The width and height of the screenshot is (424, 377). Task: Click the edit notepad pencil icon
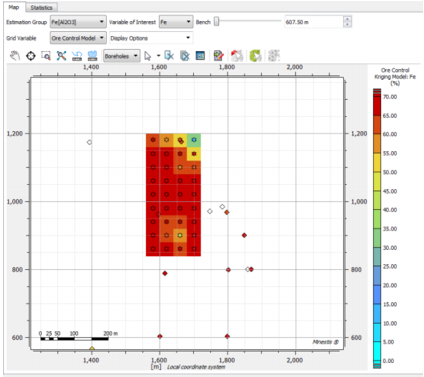[x=218, y=56]
